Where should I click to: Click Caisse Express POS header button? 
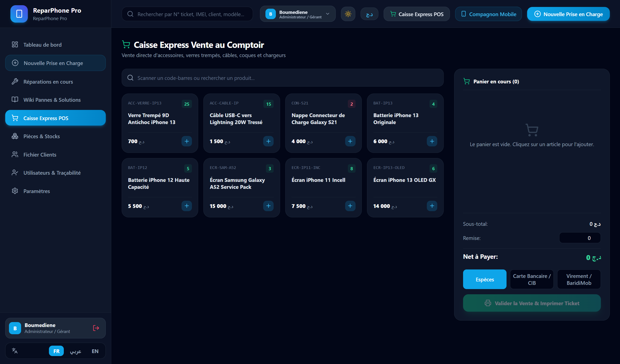(416, 14)
